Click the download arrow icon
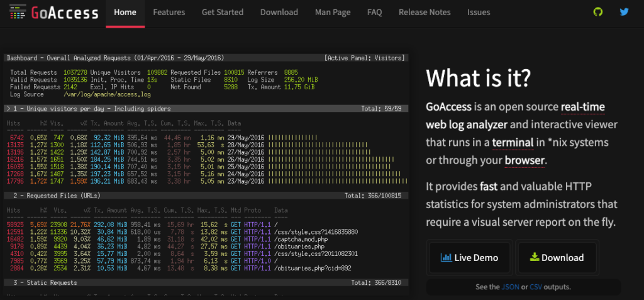The height and width of the screenshot is (300, 644). coord(535,257)
